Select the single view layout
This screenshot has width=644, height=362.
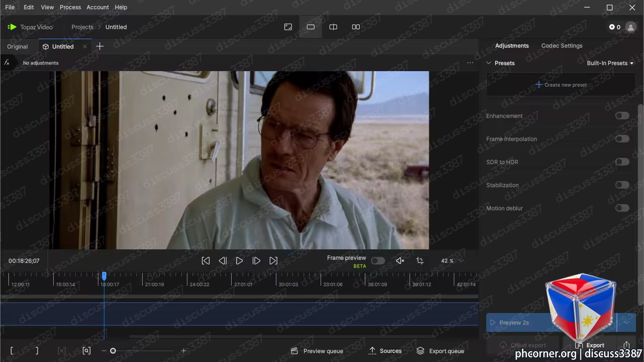coord(311,27)
